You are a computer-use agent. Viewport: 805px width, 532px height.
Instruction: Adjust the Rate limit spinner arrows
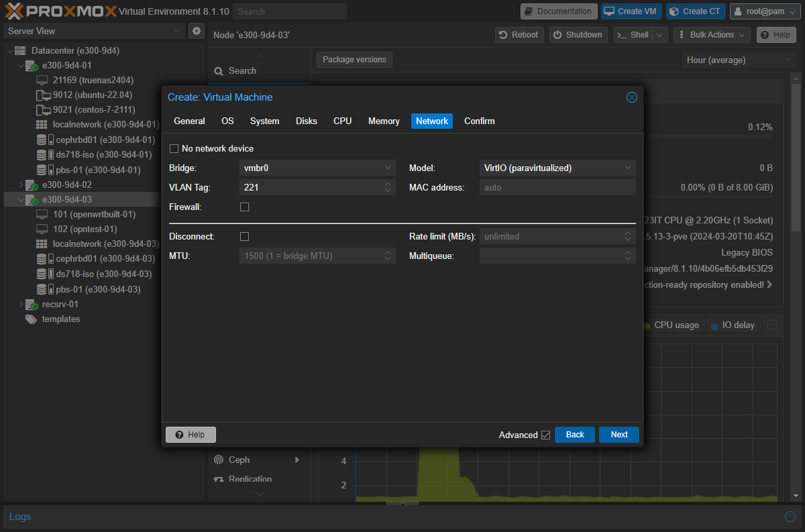[628, 237]
